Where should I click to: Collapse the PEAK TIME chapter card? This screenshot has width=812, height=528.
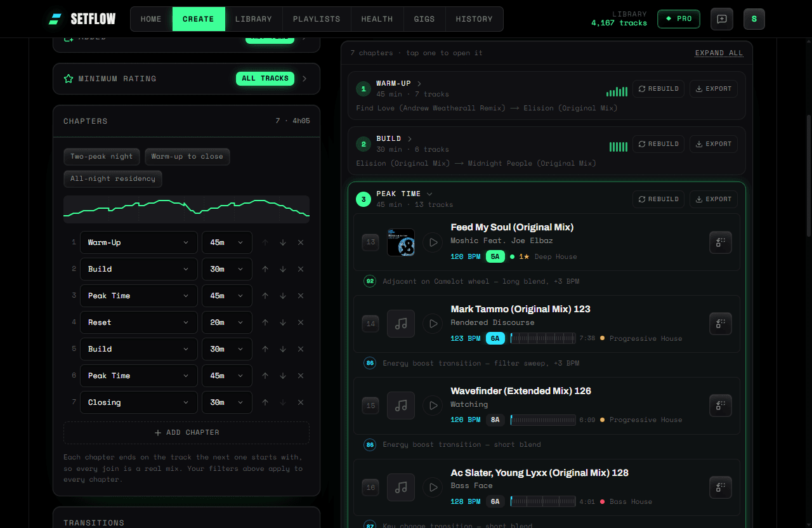[429, 194]
